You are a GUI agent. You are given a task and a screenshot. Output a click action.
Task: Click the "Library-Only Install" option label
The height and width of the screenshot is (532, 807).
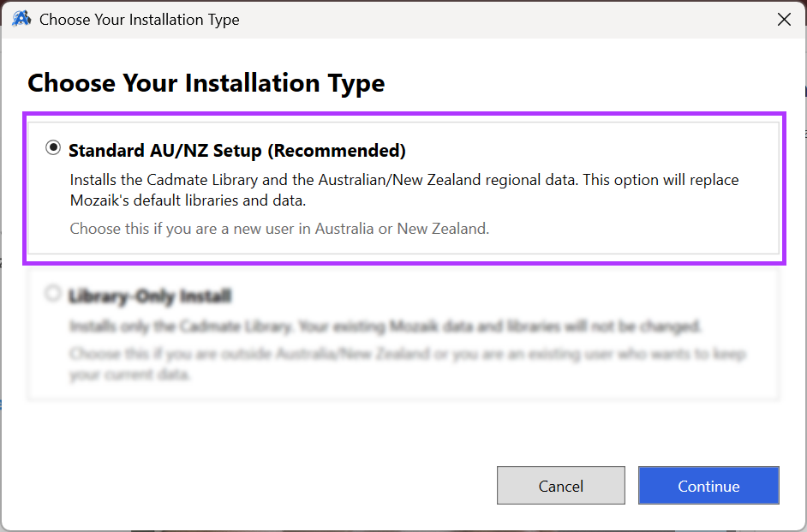(x=149, y=296)
